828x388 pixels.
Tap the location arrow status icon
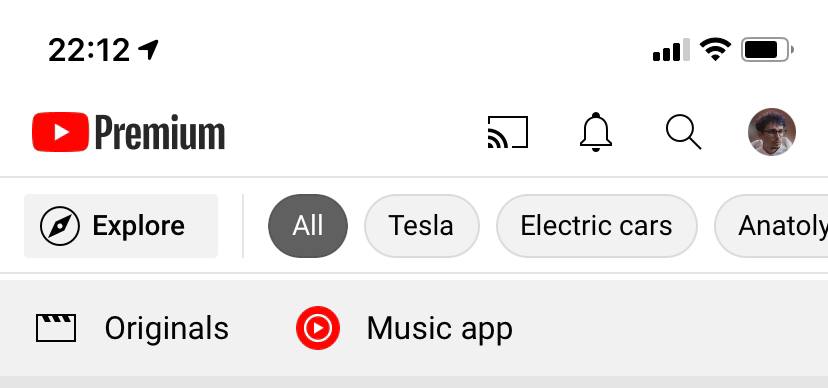[148, 50]
